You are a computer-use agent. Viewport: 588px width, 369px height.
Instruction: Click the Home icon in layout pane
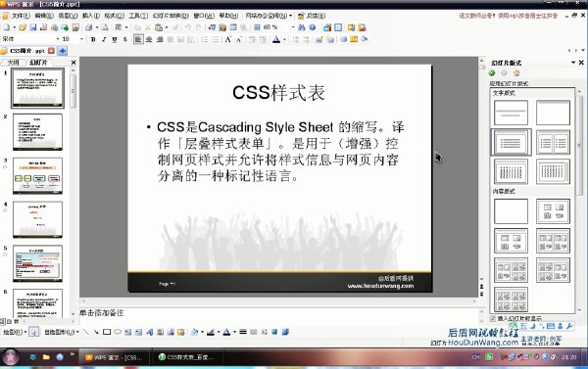tap(516, 73)
